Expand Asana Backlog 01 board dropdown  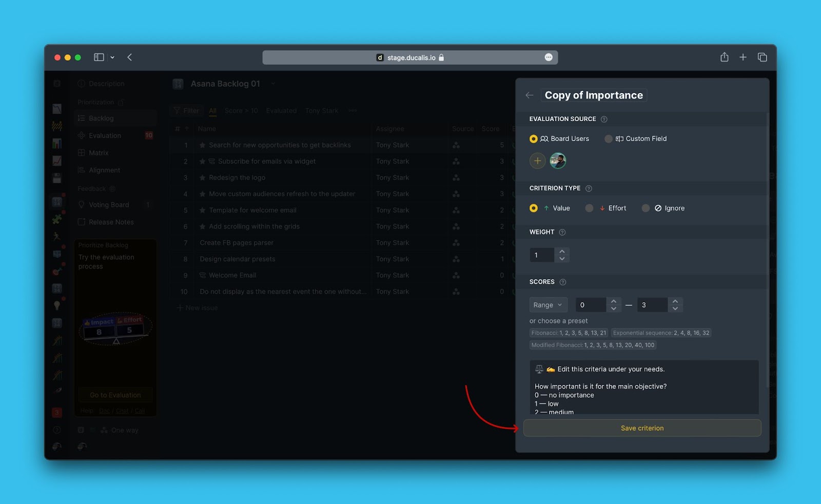click(273, 84)
